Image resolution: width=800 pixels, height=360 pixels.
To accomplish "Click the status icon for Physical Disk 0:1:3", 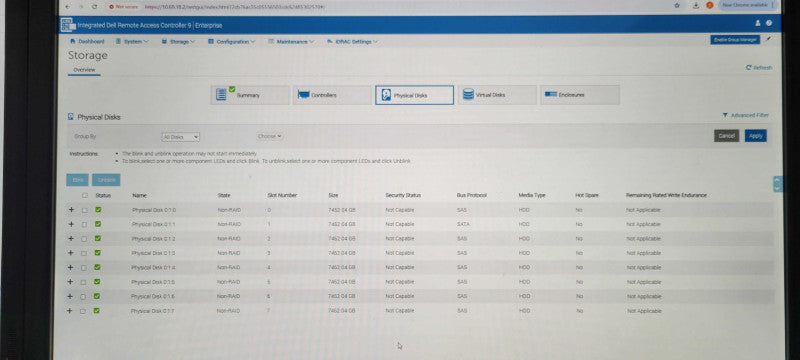I will [x=97, y=252].
